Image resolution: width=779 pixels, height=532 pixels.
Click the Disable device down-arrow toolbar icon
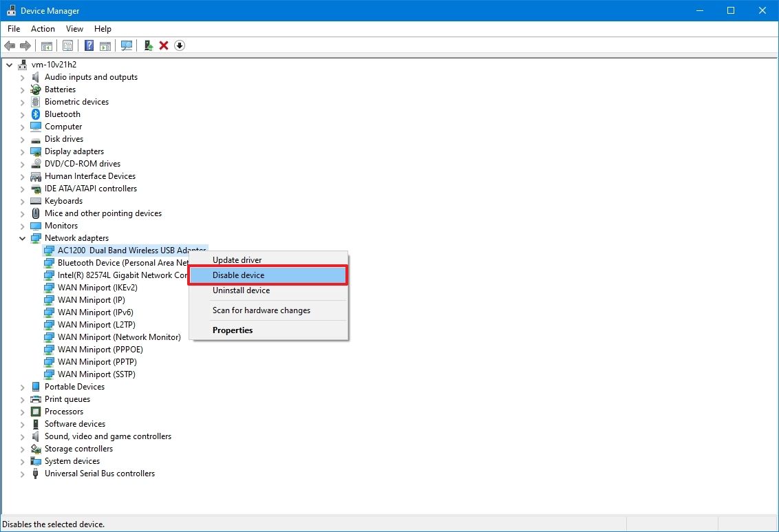pos(179,45)
